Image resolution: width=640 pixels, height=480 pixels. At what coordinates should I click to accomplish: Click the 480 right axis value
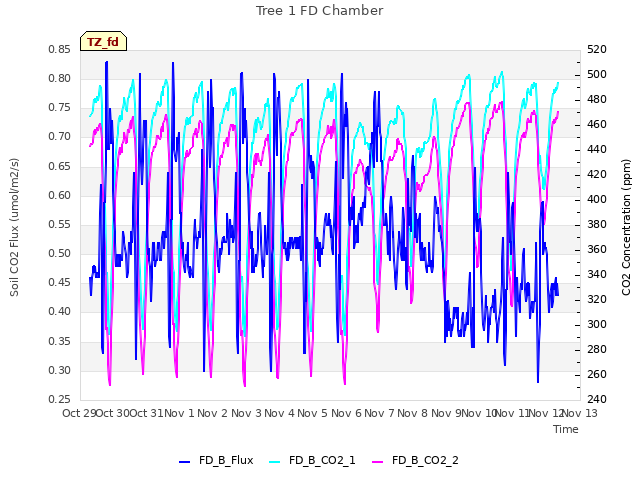597,99
